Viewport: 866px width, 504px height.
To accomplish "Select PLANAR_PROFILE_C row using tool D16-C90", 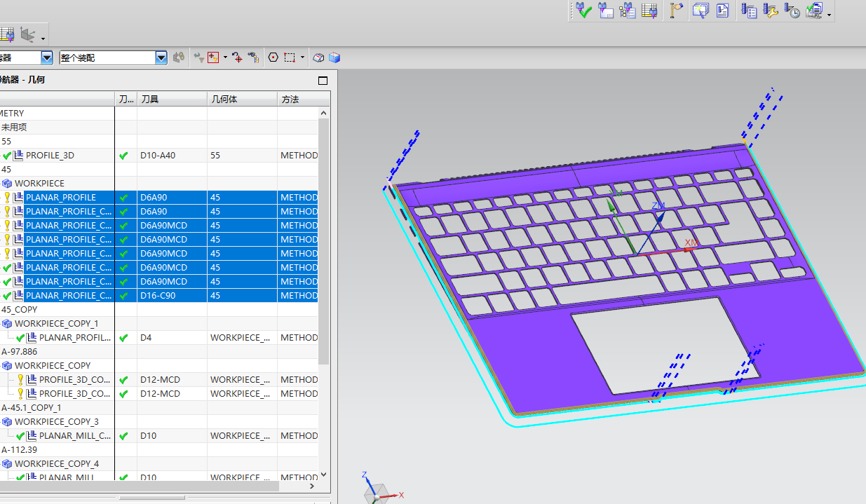I will click(x=159, y=295).
